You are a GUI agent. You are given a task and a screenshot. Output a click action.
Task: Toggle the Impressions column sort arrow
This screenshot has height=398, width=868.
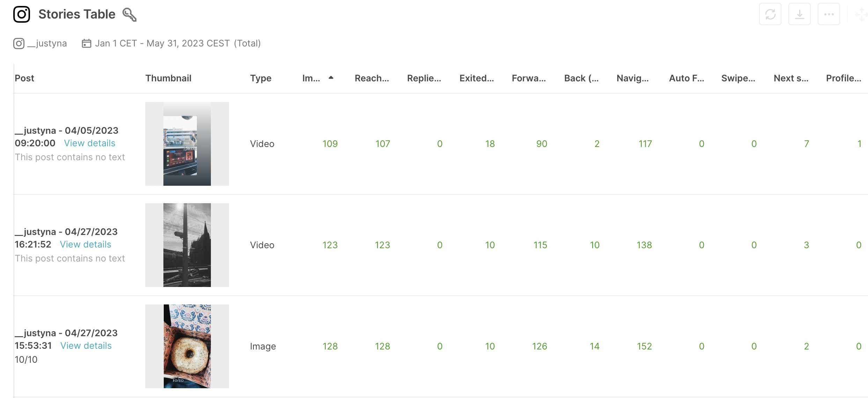pyautogui.click(x=331, y=78)
